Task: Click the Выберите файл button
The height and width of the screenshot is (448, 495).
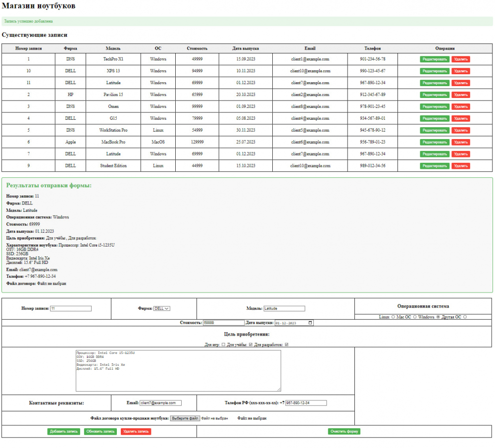Action: click(x=185, y=418)
